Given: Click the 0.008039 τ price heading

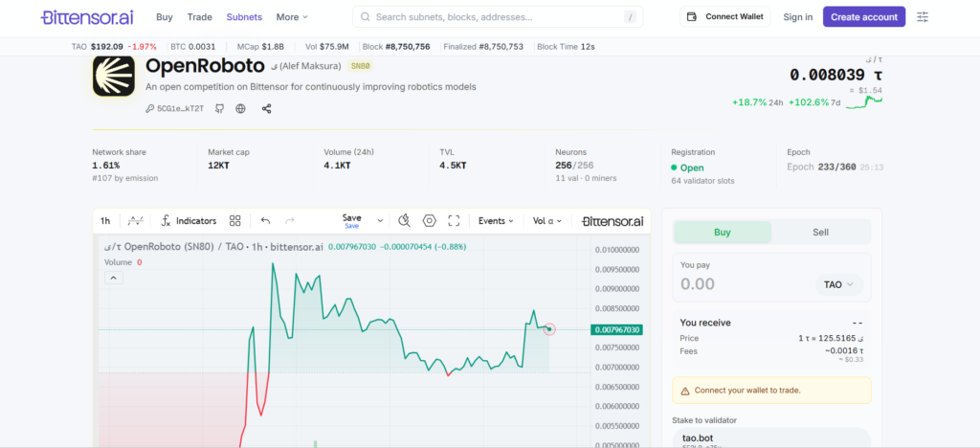Looking at the screenshot, I should [836, 75].
